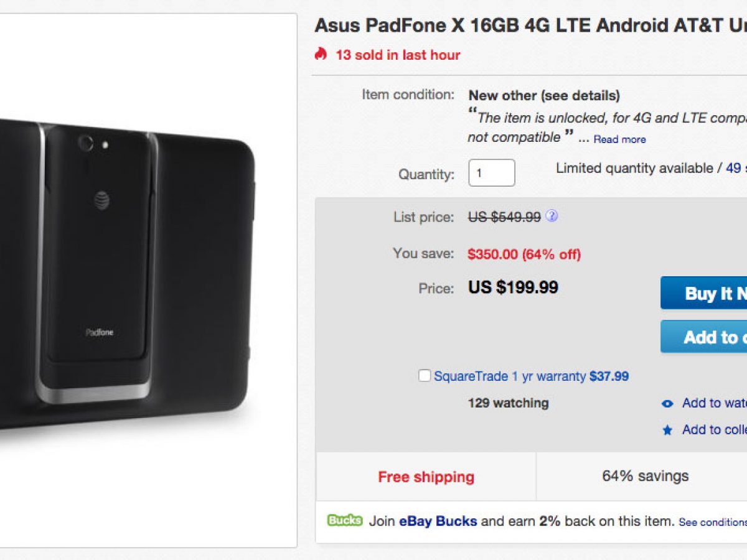The width and height of the screenshot is (747, 560).
Task: Click the Add to collection text
Action: click(x=714, y=429)
